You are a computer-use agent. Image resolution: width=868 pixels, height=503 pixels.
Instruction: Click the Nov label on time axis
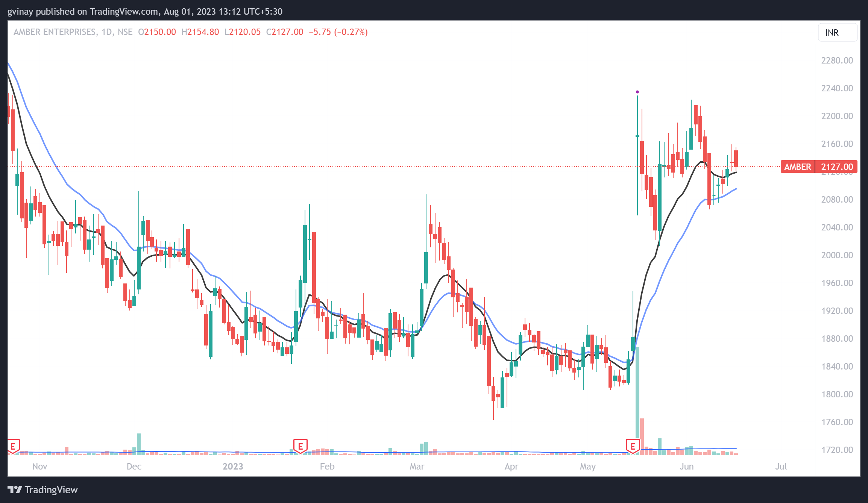39,467
